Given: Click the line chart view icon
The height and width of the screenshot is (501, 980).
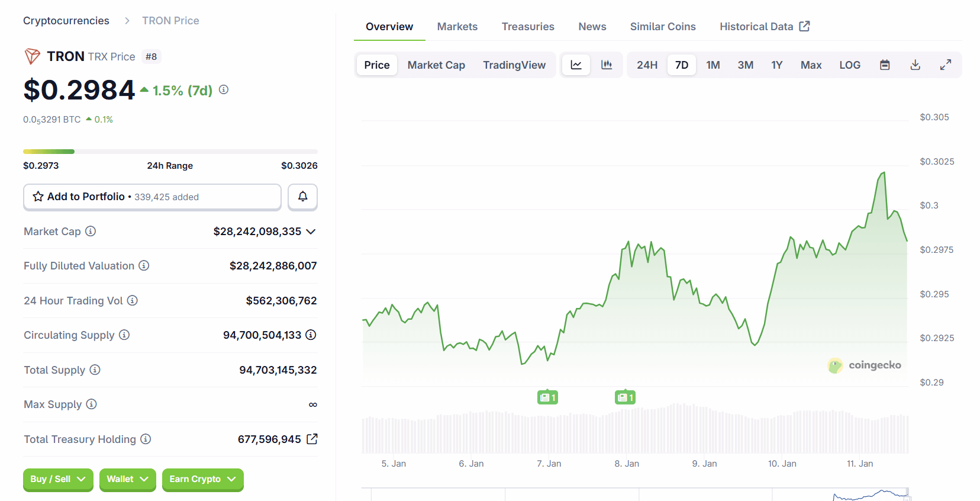Looking at the screenshot, I should click(x=576, y=65).
